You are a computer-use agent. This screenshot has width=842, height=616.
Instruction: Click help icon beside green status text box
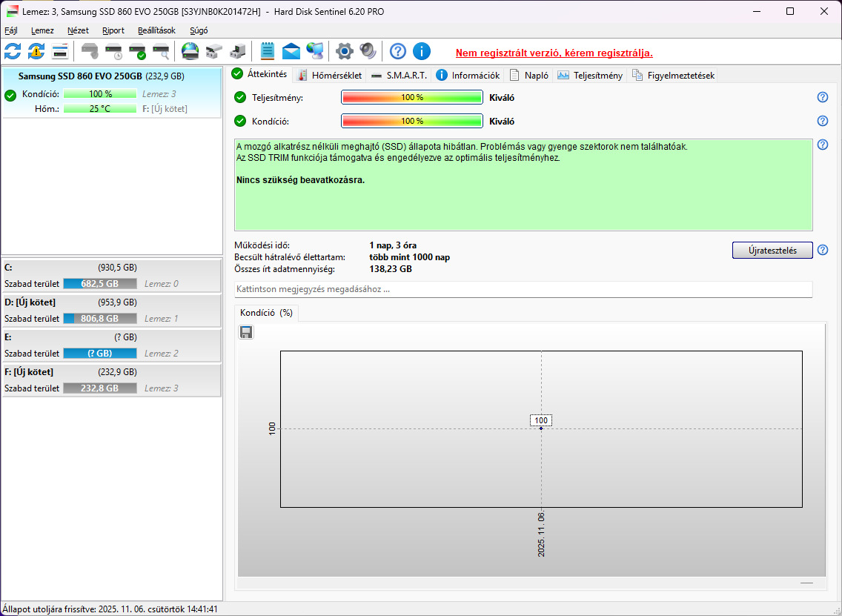coord(822,145)
